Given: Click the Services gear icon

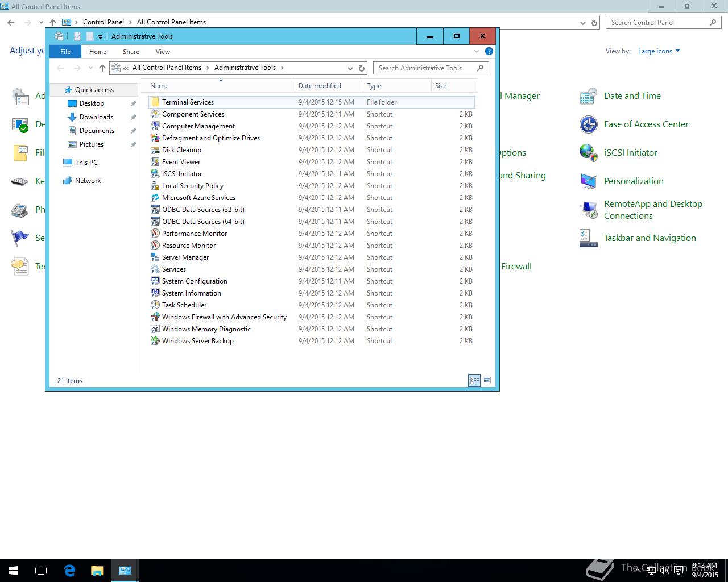Looking at the screenshot, I should point(155,269).
